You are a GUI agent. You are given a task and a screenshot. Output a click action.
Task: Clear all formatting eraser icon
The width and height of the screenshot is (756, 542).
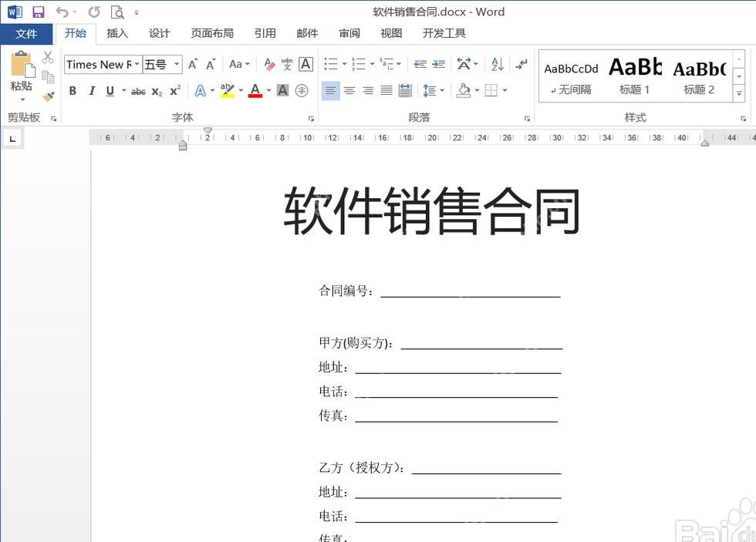click(269, 64)
